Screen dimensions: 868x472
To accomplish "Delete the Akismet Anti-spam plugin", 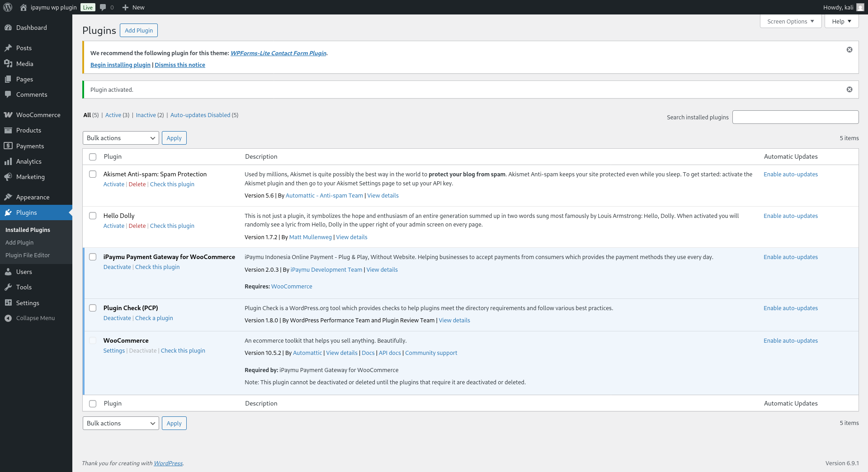I will pyautogui.click(x=137, y=184).
